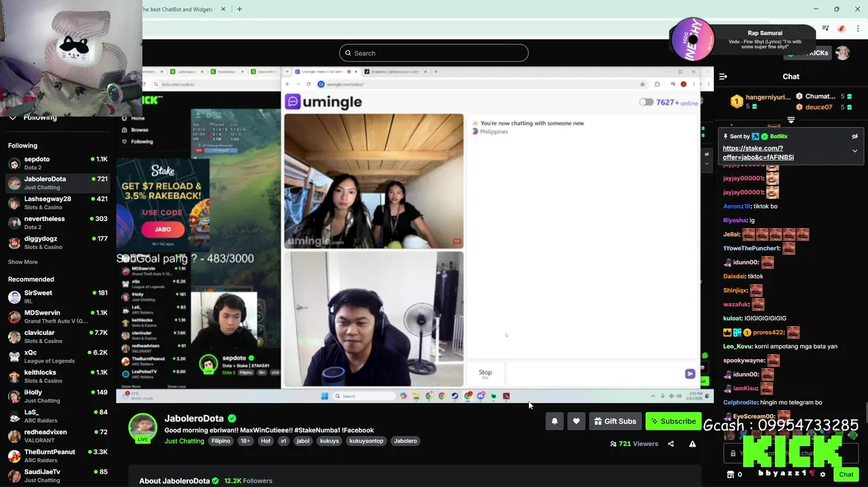Click the share icon next to Viewers
Screen dimensions: 868x488
(x=671, y=444)
